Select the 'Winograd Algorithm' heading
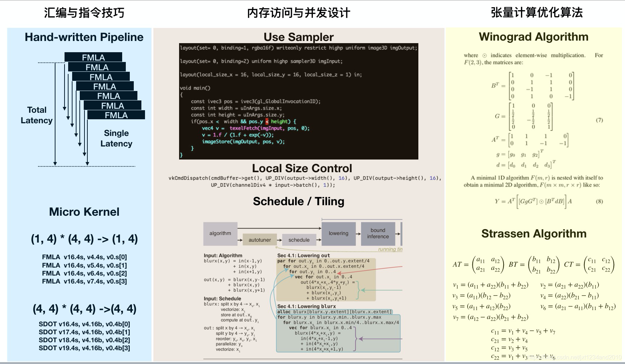The width and height of the screenshot is (625, 364). pos(534,37)
